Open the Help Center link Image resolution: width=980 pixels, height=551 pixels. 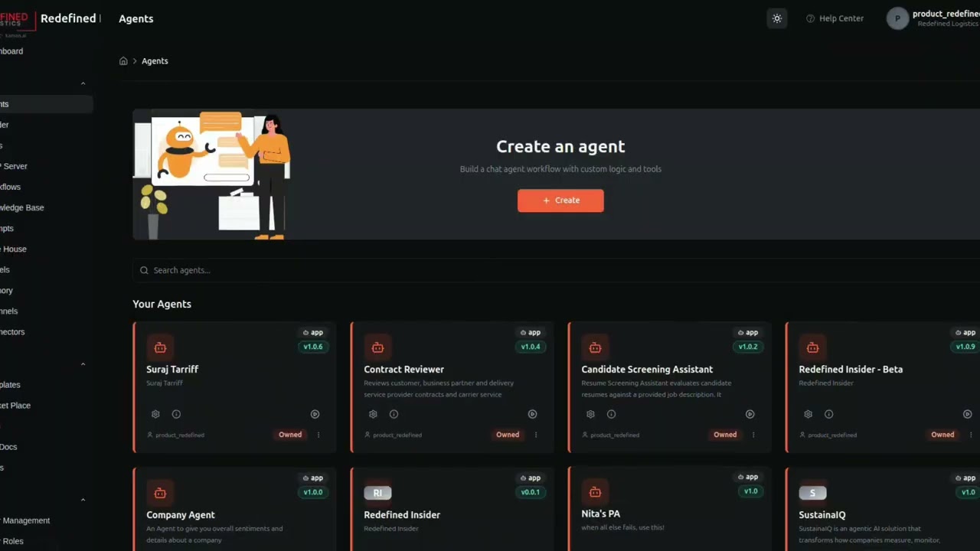click(x=835, y=18)
